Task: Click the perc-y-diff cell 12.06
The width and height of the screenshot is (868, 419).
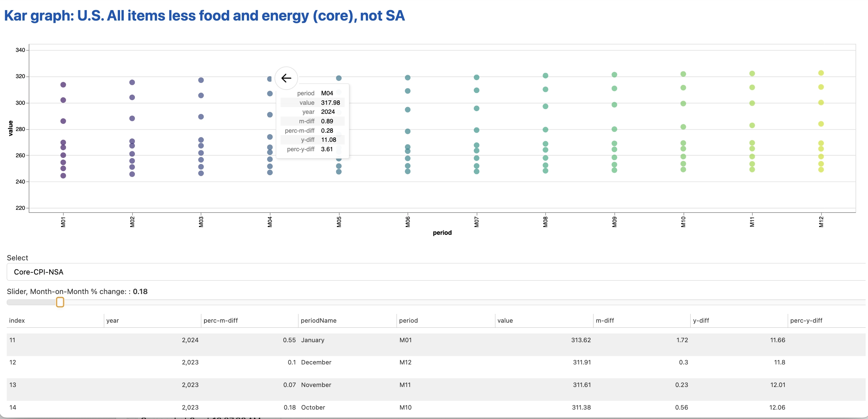Action: click(x=777, y=407)
